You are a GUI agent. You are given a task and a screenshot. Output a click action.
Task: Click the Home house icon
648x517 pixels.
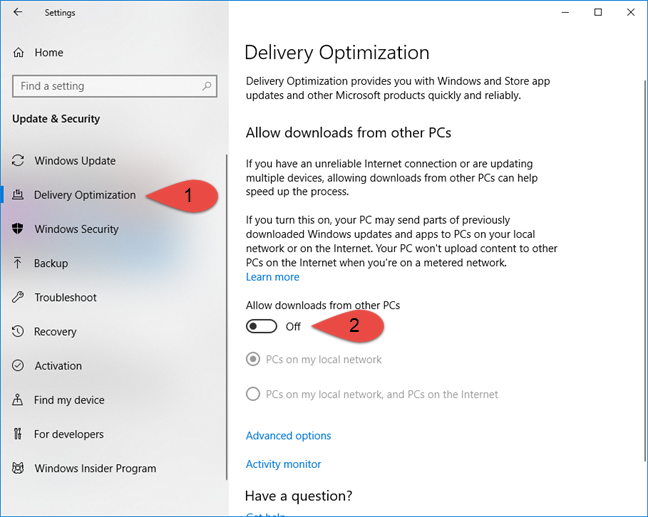[18, 52]
